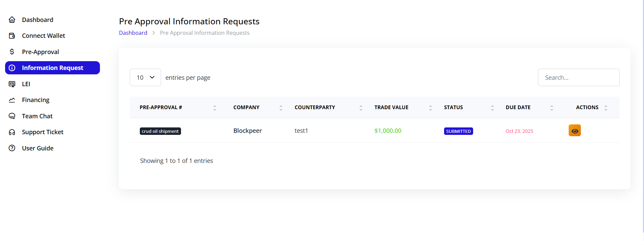Click the Support Ticket headset icon
The image size is (644, 241).
point(12,132)
